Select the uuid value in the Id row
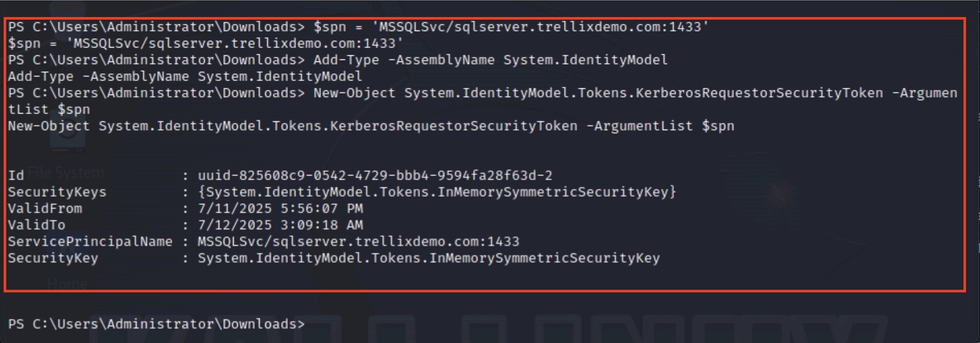The width and height of the screenshot is (980, 343). [x=375, y=175]
